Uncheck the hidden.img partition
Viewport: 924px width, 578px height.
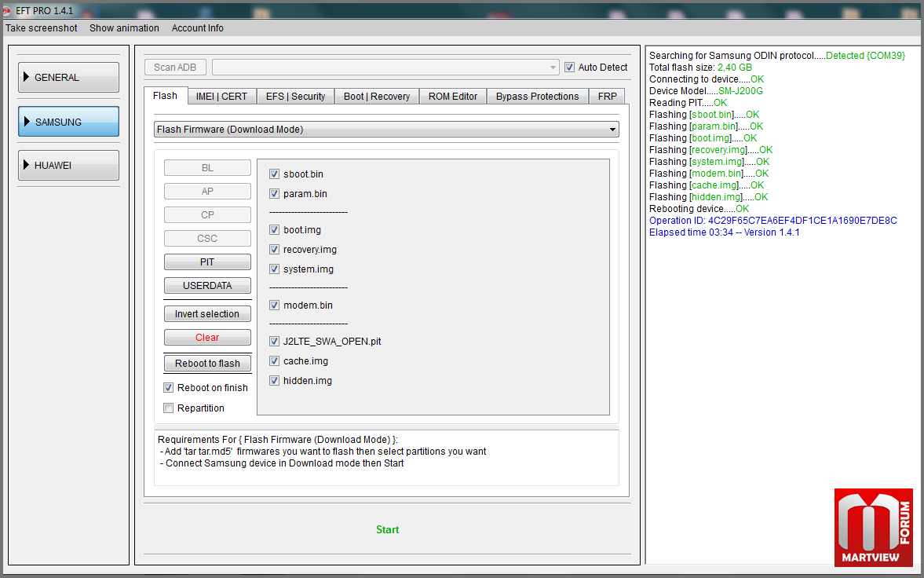point(274,380)
